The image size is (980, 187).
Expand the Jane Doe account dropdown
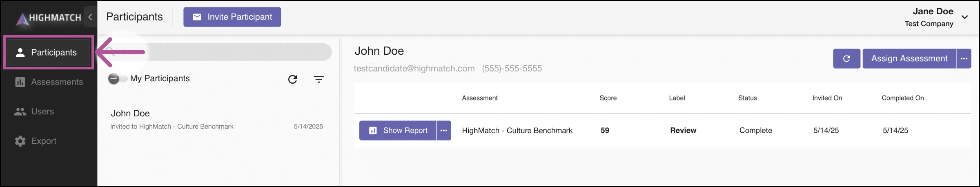(964, 17)
